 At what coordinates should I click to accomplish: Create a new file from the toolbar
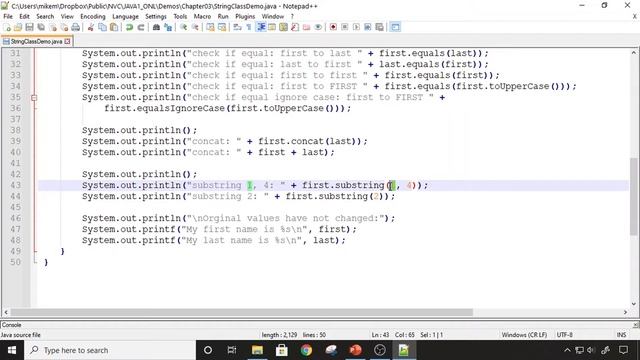[x=7, y=27]
